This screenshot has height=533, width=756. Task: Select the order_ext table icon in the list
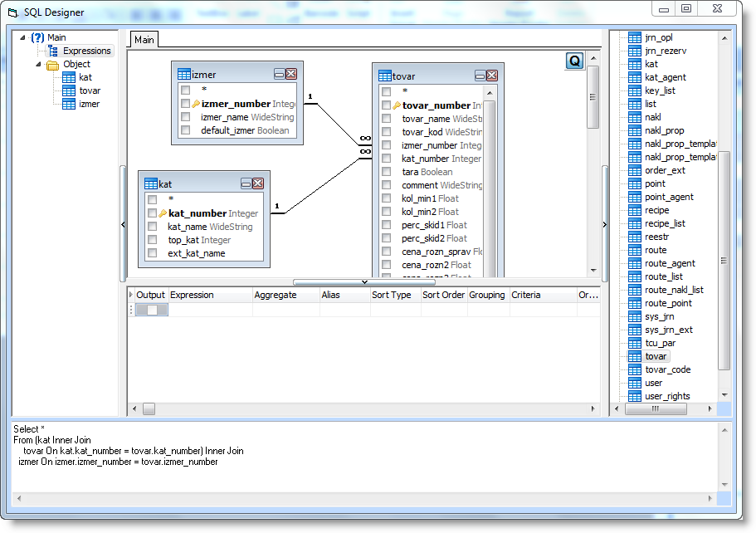(x=635, y=170)
